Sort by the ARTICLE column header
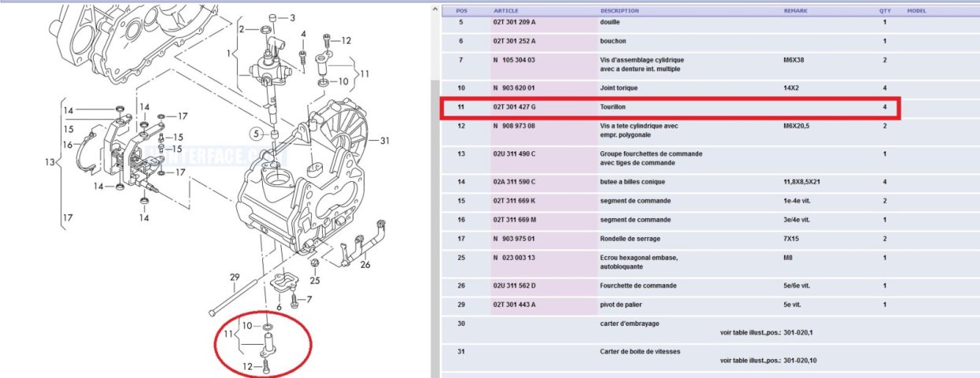Viewport: 980px width, 378px height. coord(505,11)
